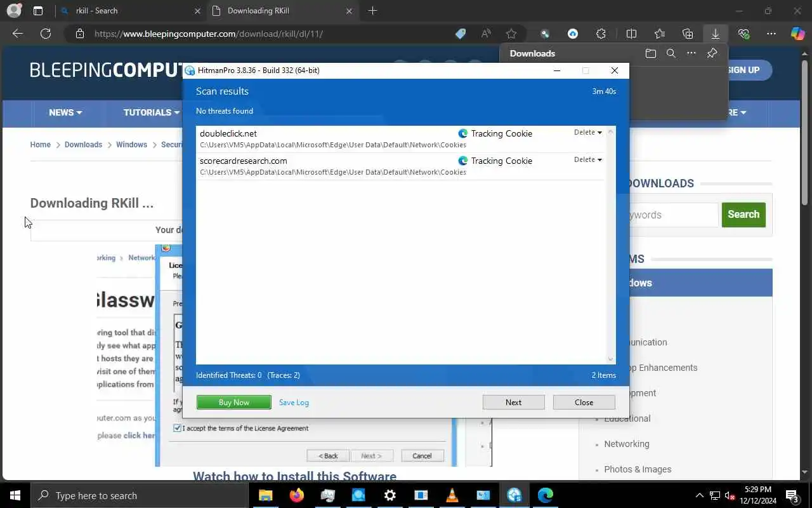Open Favorites list icon in toolbar
Image resolution: width=812 pixels, height=508 pixels.
[x=660, y=34]
